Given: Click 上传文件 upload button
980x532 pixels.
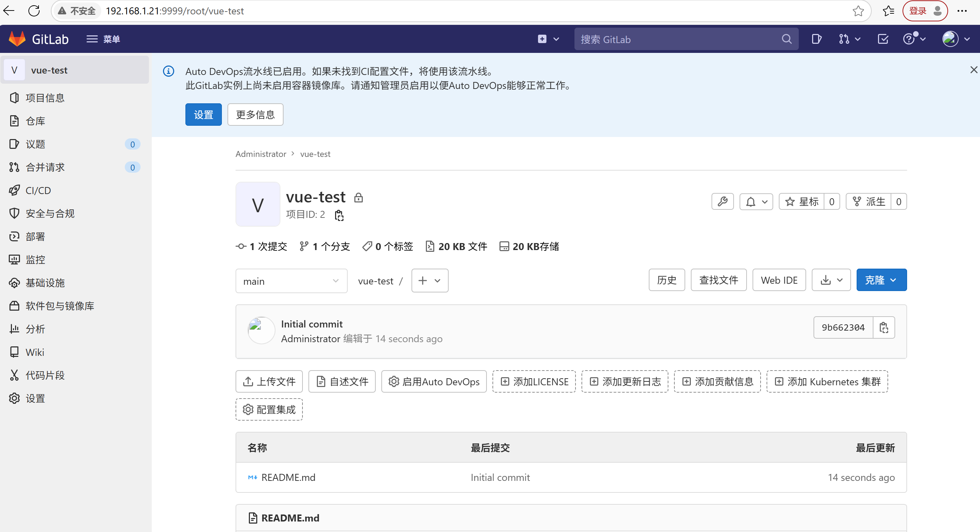Looking at the screenshot, I should point(269,381).
